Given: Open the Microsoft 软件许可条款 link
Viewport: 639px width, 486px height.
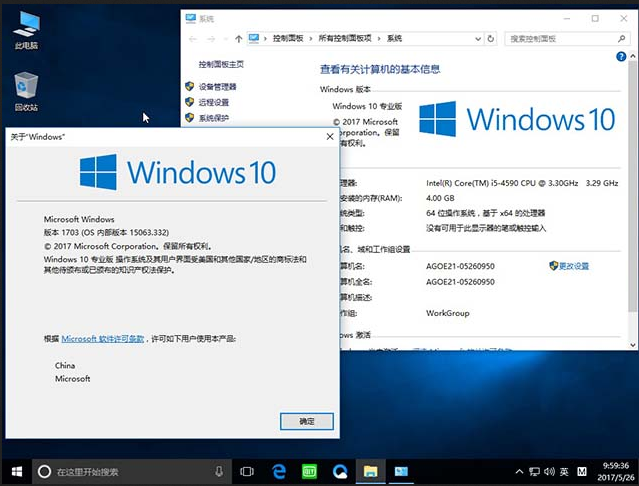Looking at the screenshot, I should (103, 339).
